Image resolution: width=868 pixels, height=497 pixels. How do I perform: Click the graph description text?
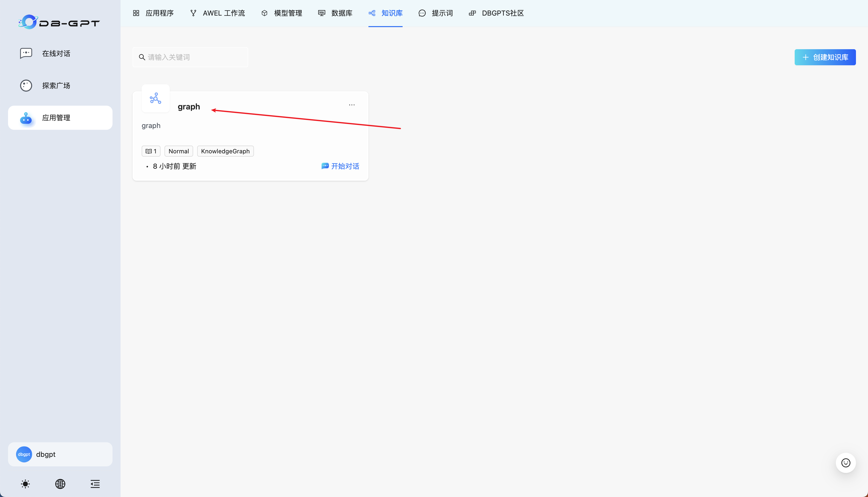tap(151, 126)
